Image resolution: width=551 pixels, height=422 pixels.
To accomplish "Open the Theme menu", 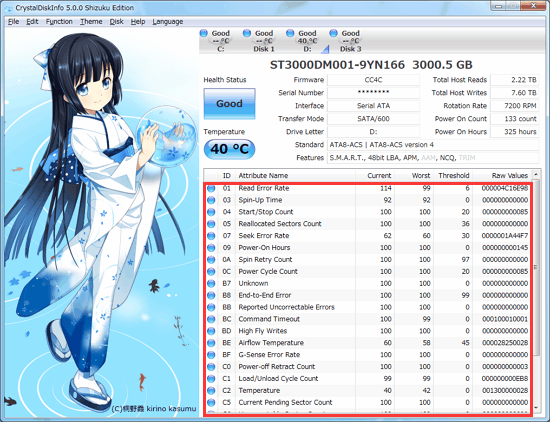I will tap(91, 21).
